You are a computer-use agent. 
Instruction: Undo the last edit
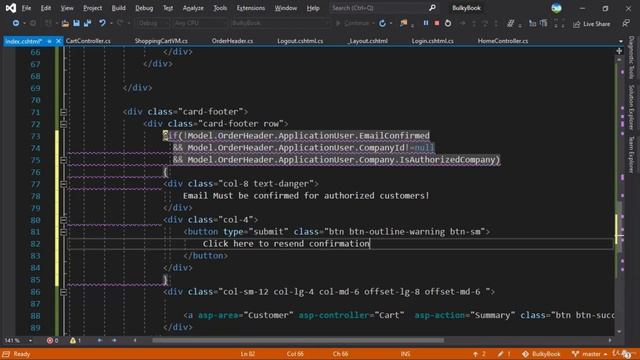click(x=102, y=23)
